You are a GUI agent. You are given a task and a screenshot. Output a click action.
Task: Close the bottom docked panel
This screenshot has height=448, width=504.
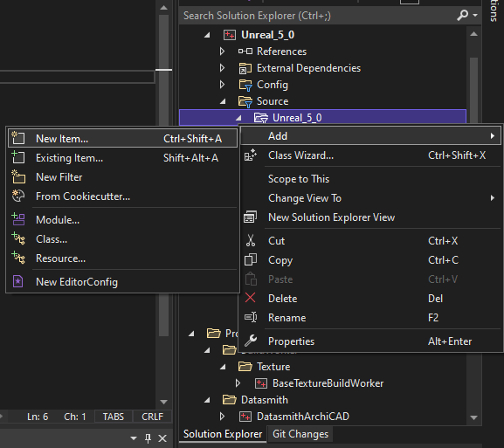point(162,438)
